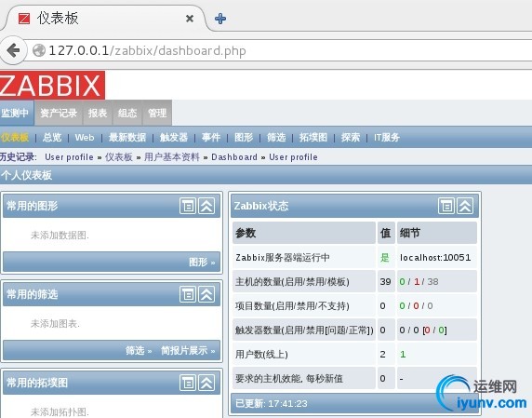This screenshot has width=532, height=418.
Task: Open menu icon of 常用的拓扑图 widget
Action: [188, 383]
